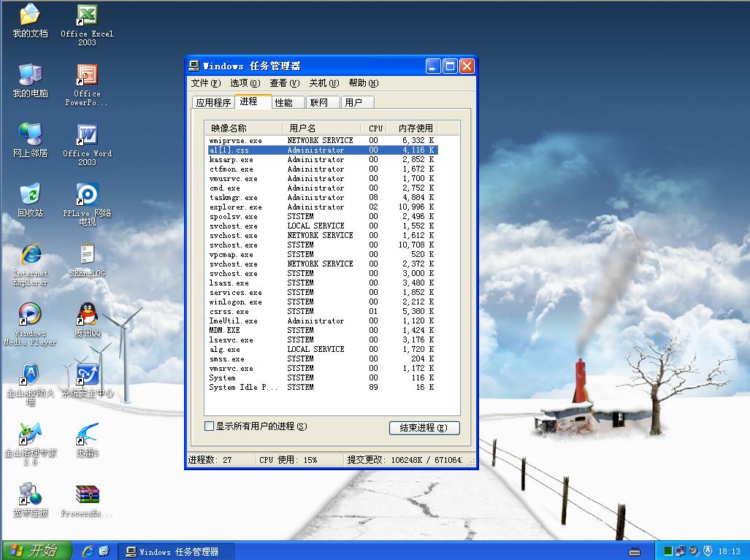The image size is (750, 560).
Task: Select the wmiprvse.exe process row
Action: (322, 141)
